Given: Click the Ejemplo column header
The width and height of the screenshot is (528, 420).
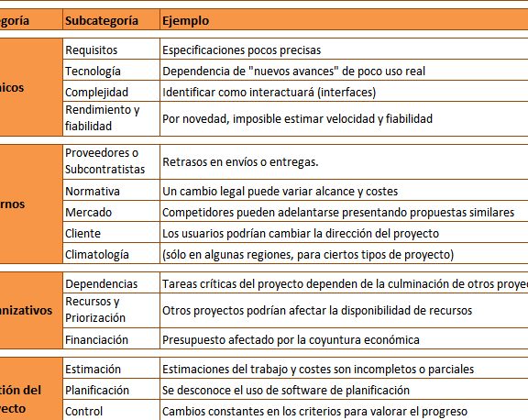Looking at the screenshot, I should point(344,20).
